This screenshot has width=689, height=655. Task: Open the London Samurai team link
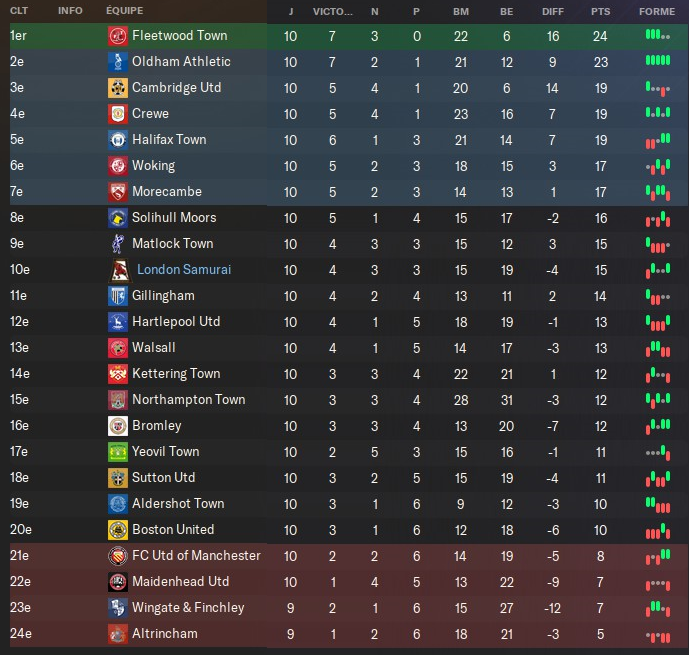coord(184,270)
